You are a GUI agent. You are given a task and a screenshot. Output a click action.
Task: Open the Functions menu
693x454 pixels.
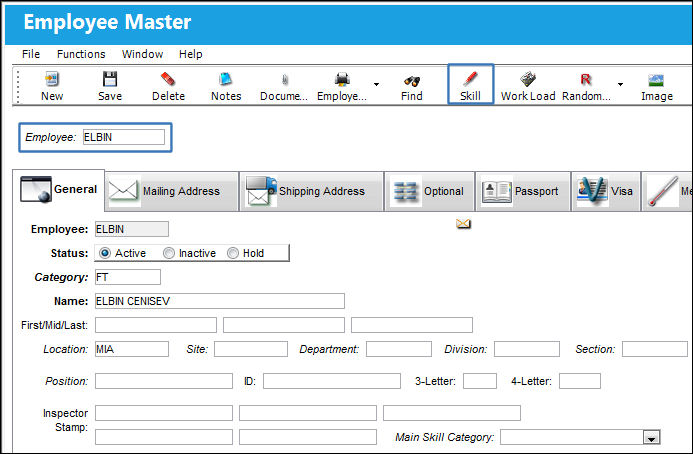pos(81,54)
